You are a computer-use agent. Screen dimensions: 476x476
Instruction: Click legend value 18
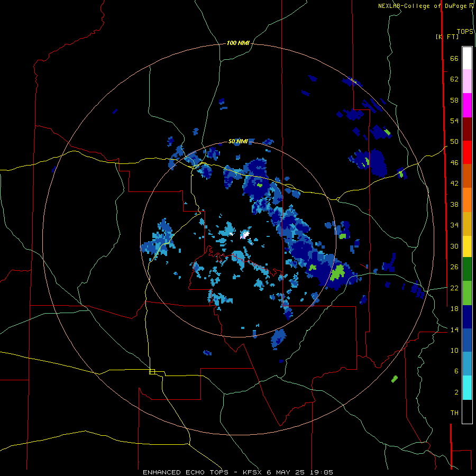(454, 309)
